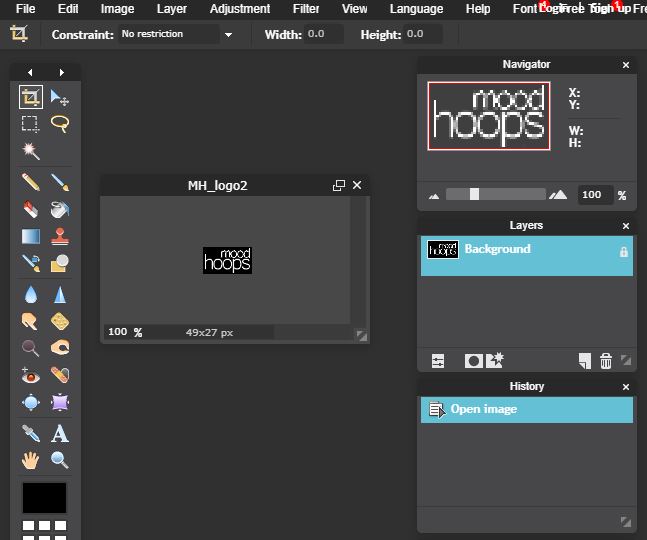647x540 pixels.
Task: Click the black foreground color swatch
Action: pyautogui.click(x=45, y=497)
